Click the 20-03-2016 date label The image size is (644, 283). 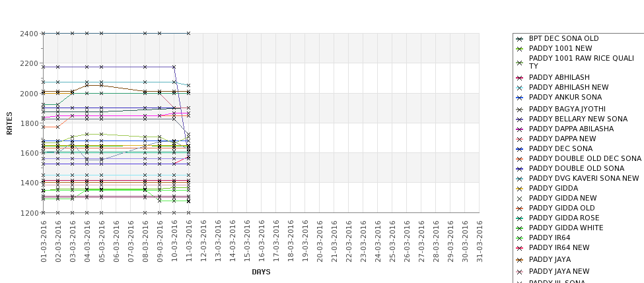(320, 241)
